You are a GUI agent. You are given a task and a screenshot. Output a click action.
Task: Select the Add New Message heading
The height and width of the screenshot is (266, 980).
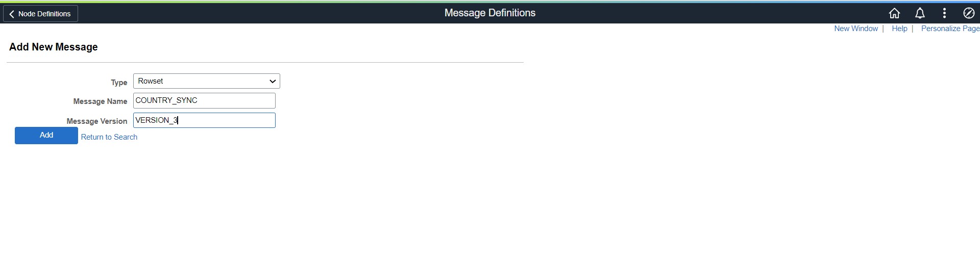pos(54,47)
